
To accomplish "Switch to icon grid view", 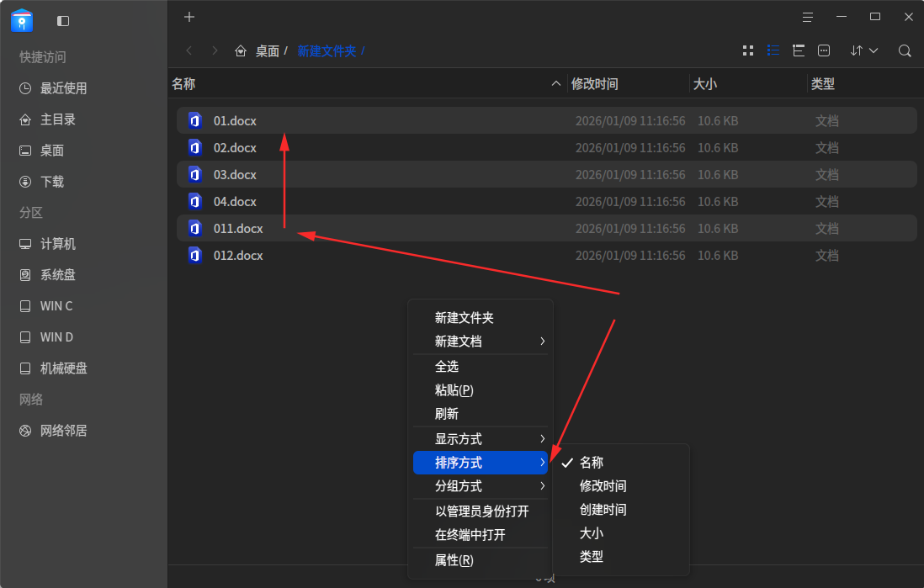I will pyautogui.click(x=748, y=50).
